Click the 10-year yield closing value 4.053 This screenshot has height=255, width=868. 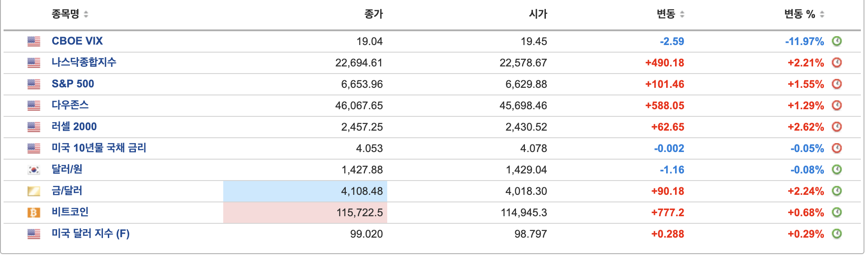(x=369, y=148)
